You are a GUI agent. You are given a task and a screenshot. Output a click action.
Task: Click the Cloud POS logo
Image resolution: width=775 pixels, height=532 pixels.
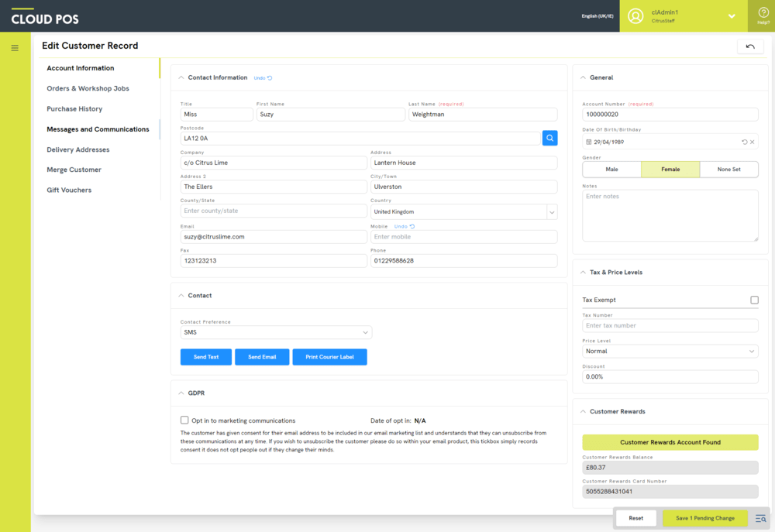pos(45,17)
